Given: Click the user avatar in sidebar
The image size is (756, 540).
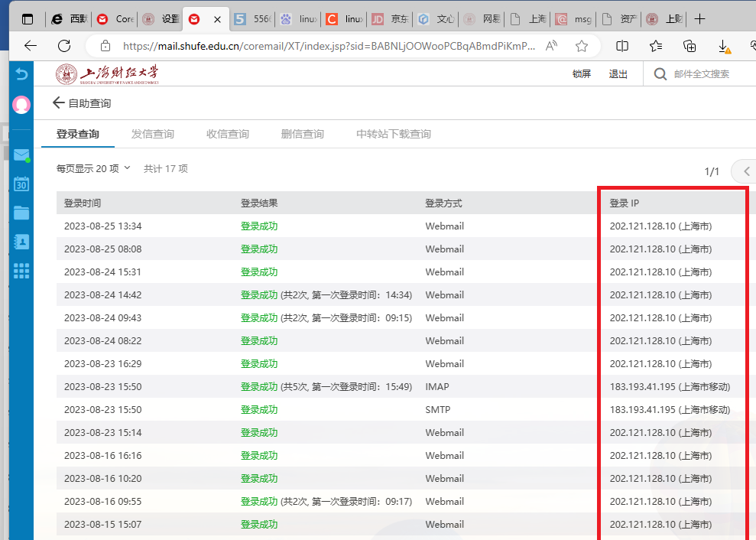Looking at the screenshot, I should click(21, 105).
